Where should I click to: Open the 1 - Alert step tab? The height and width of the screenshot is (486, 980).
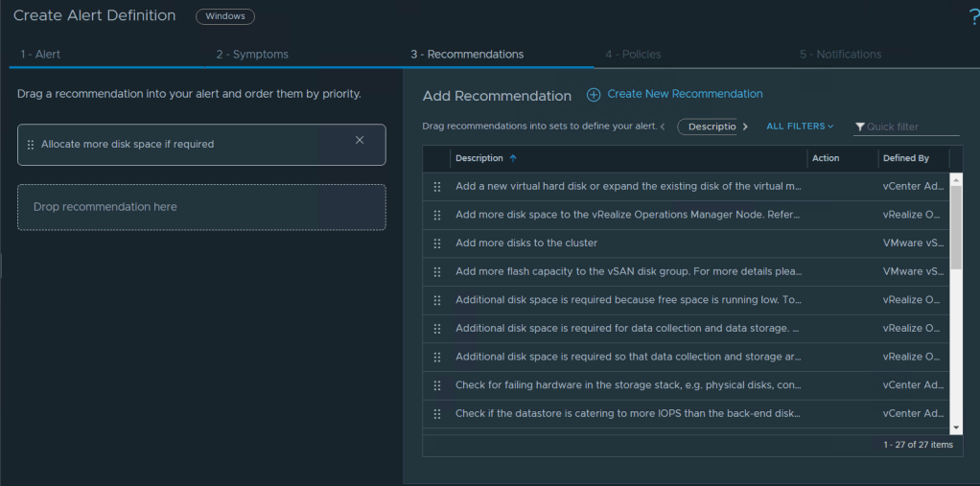40,55
